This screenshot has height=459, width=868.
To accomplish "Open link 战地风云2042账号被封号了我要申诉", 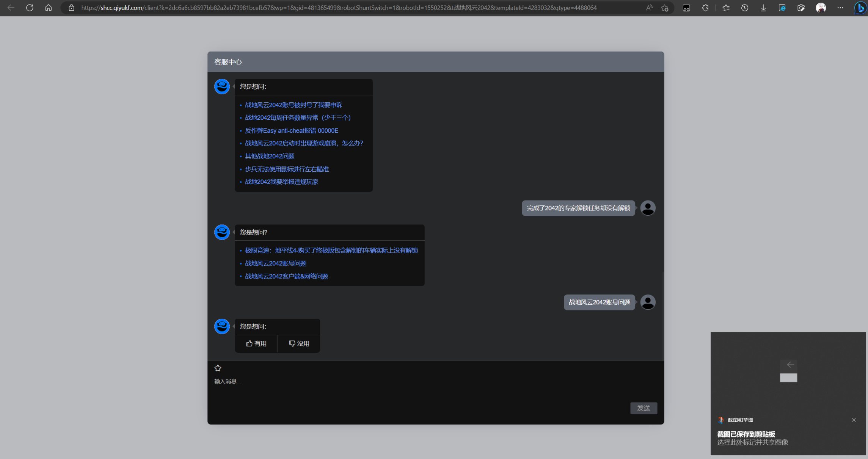I will 294,105.
